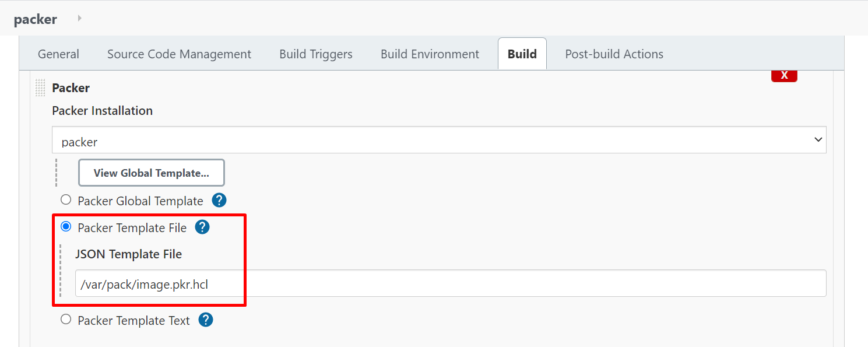Open the packer breadcrumb link

coord(36,19)
